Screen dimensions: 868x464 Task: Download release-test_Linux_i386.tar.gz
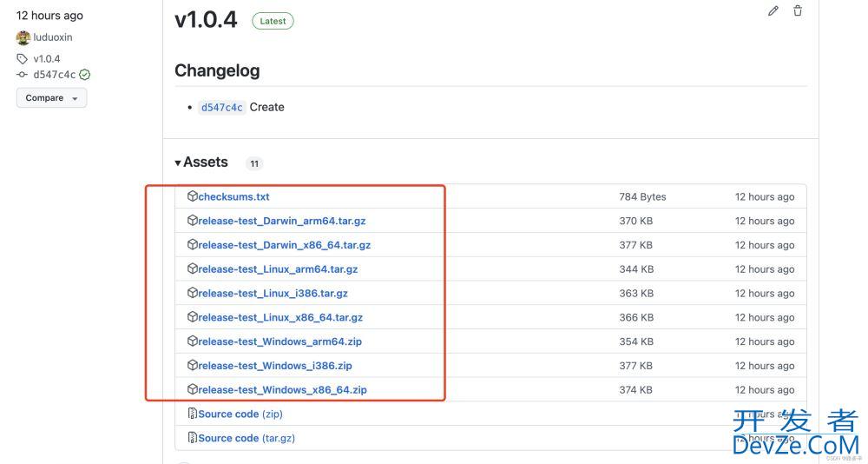273,294
